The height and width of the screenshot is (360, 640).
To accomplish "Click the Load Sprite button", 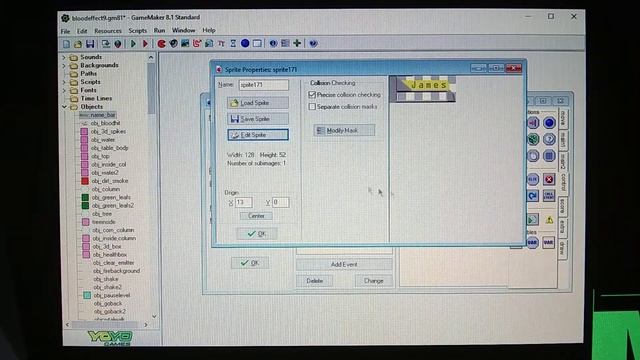I will click(x=258, y=103).
